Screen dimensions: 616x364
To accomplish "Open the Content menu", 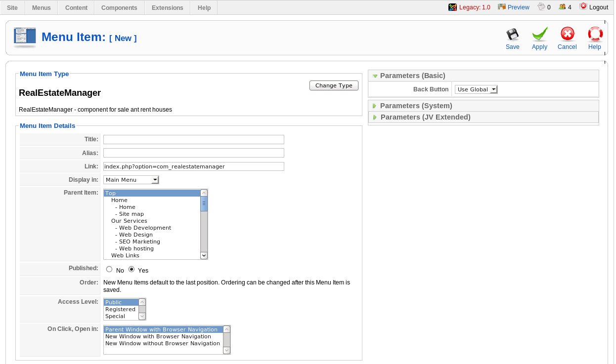I will 76,7.
